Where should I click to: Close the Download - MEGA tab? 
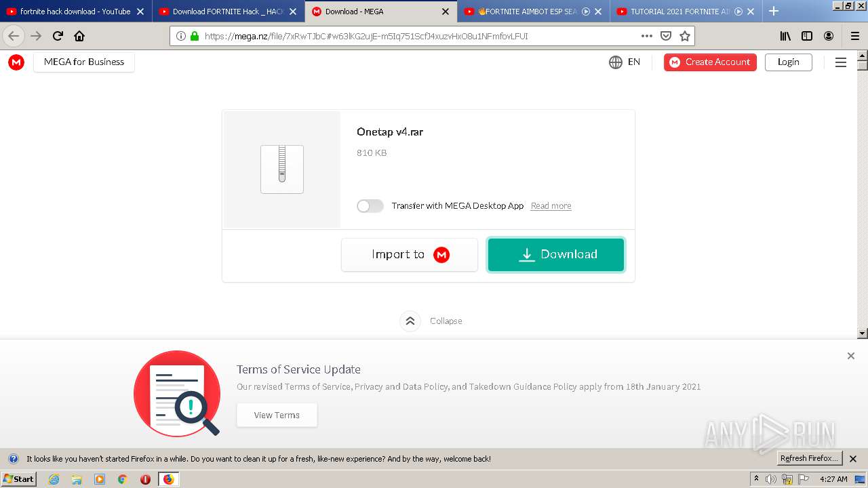click(x=446, y=12)
